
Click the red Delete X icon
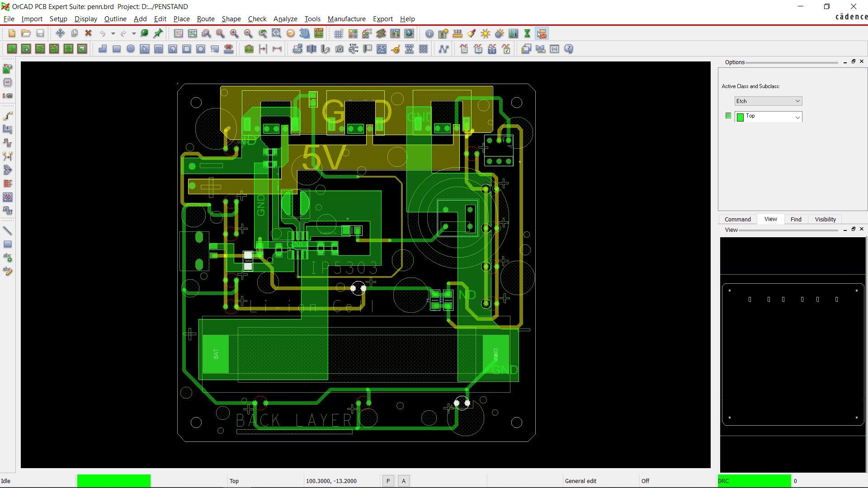click(x=88, y=33)
